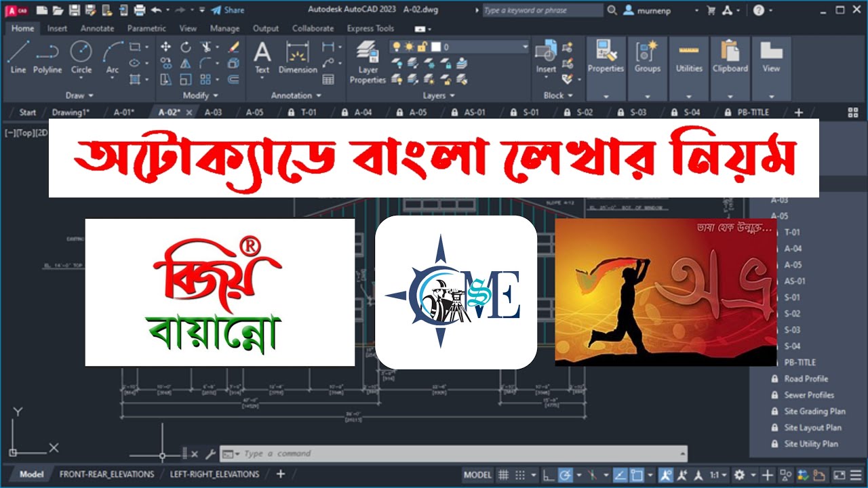Toggle Clean Screen in status bar
This screenshot has width=868, height=488.
pos(839,475)
